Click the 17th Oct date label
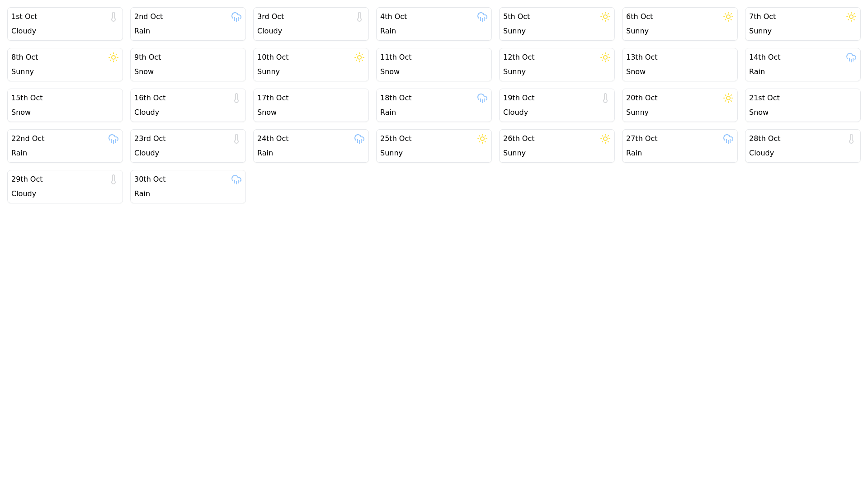The width and height of the screenshot is (868, 488). point(273,98)
